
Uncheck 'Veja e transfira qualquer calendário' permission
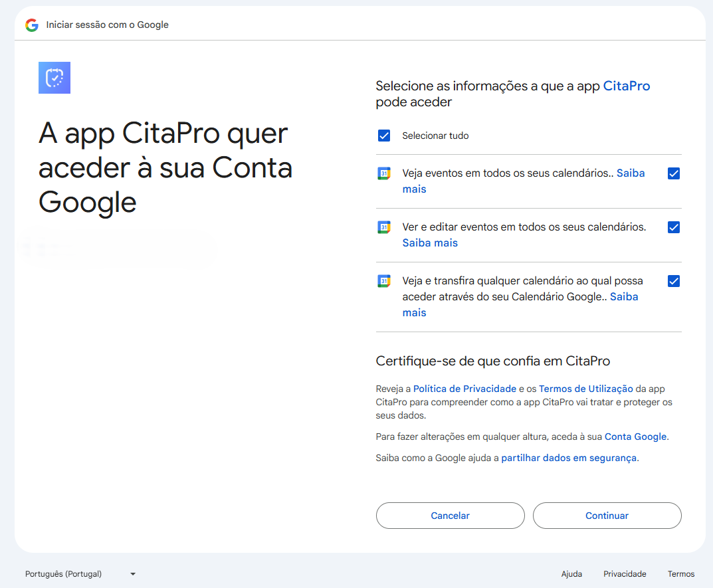(674, 281)
